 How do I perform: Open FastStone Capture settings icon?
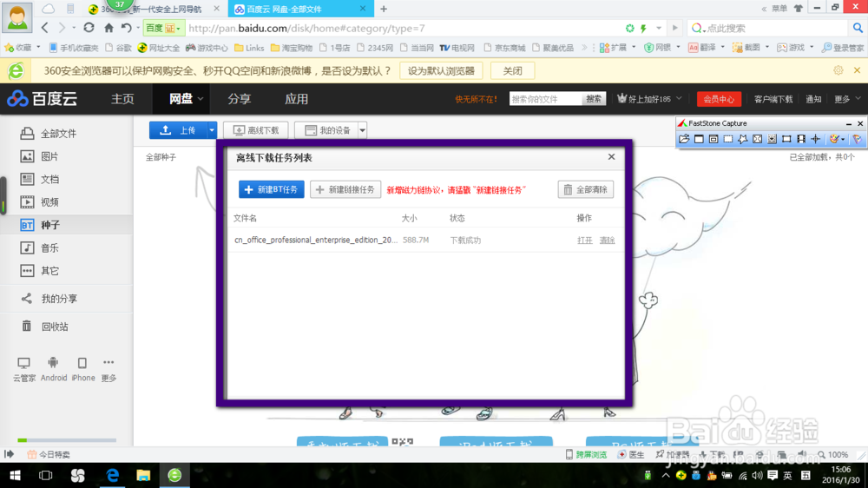point(857,139)
